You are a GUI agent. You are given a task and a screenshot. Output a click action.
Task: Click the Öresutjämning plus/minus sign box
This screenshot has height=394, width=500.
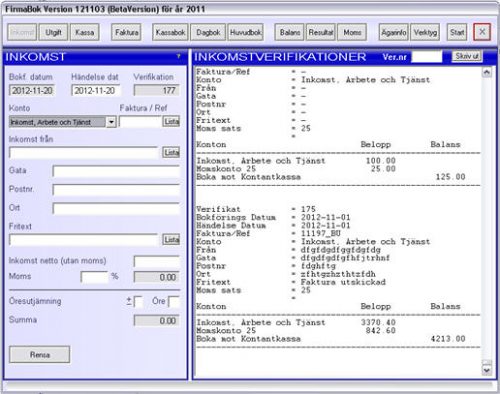[x=139, y=302]
